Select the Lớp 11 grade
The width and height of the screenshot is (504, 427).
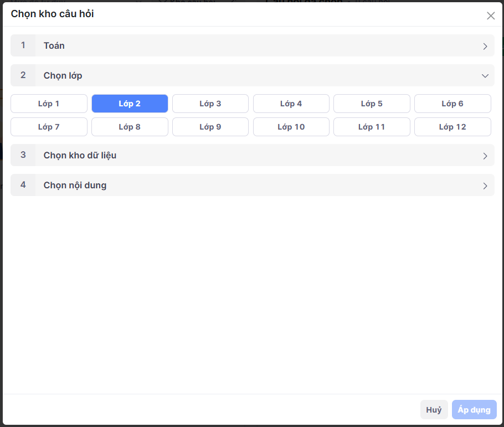point(372,127)
